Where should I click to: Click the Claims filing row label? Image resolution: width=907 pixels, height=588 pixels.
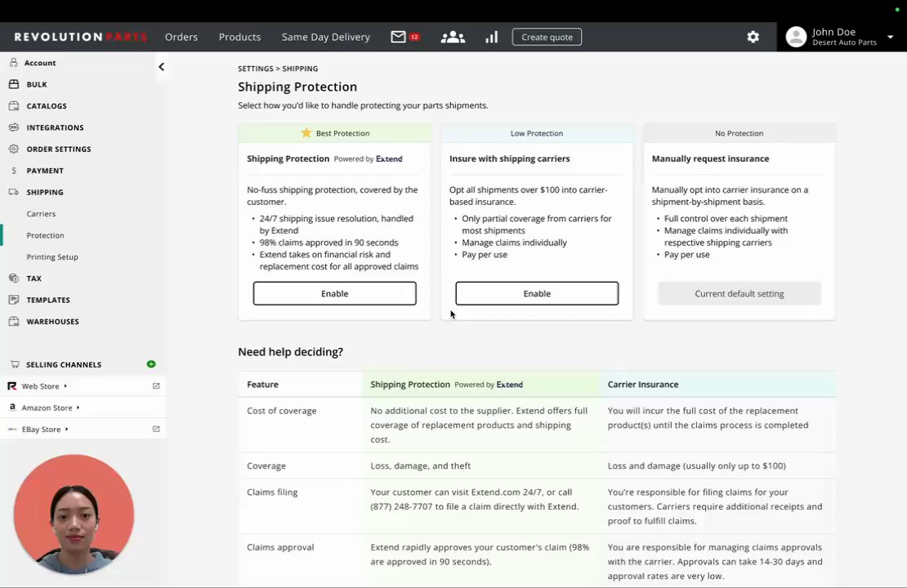coord(272,492)
